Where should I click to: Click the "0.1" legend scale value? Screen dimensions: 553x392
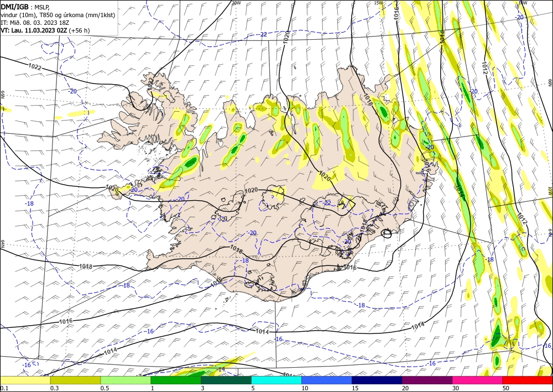(x=4, y=388)
